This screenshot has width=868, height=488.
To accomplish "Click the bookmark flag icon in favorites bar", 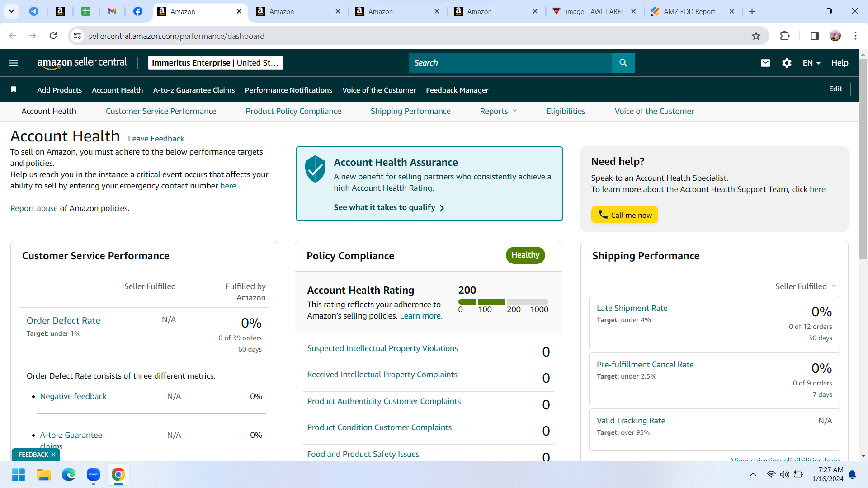I will click(x=14, y=89).
